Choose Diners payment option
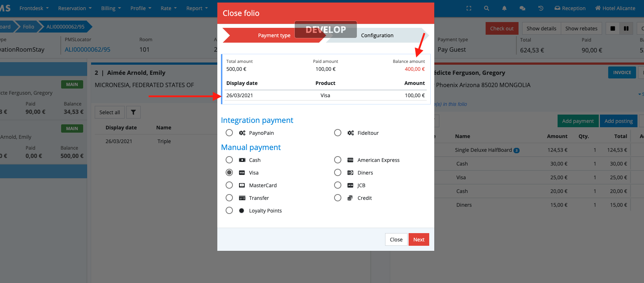This screenshot has width=644, height=283. coord(338,172)
